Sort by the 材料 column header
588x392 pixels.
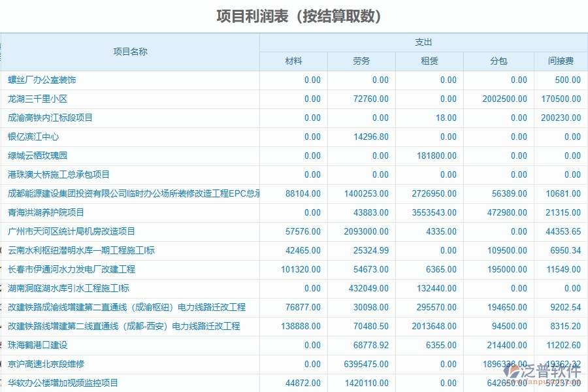294,61
